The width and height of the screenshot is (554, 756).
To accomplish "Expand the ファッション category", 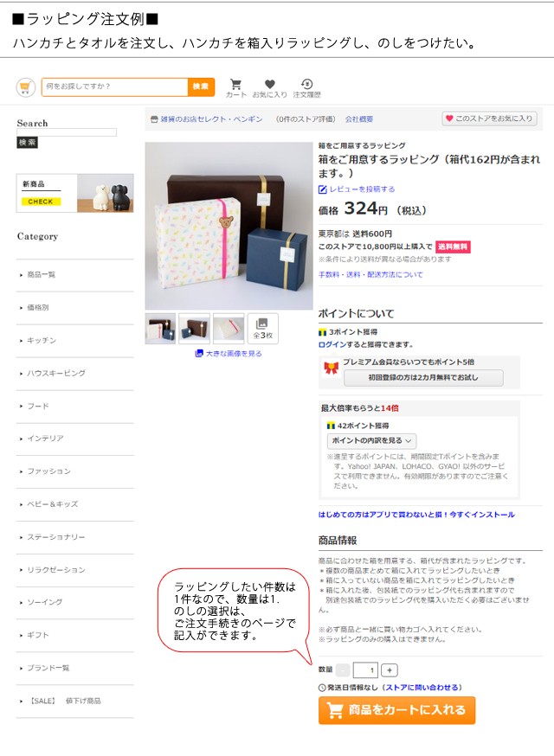I will pyautogui.click(x=48, y=471).
